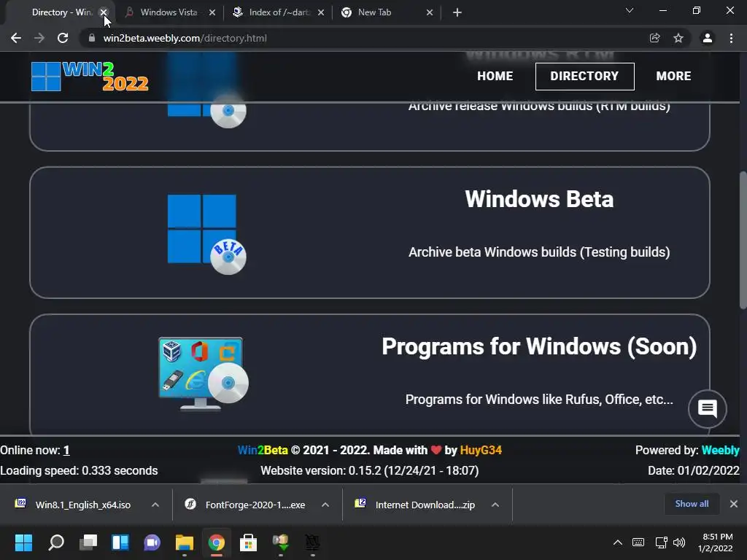The height and width of the screenshot is (560, 747).
Task: Expand options for Internet Download zip
Action: click(495, 505)
